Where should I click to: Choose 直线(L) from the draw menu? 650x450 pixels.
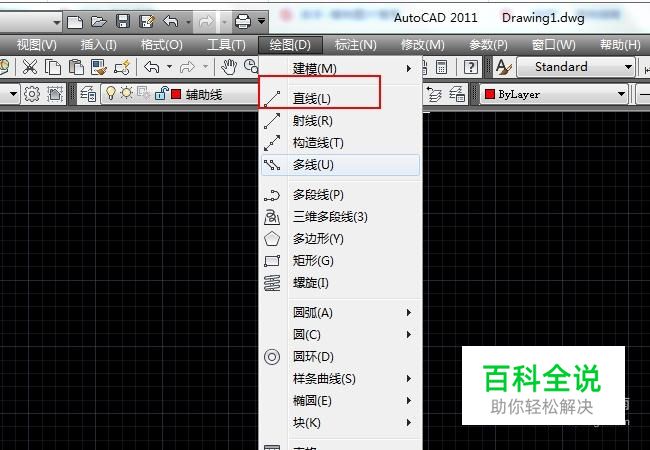tap(341, 99)
